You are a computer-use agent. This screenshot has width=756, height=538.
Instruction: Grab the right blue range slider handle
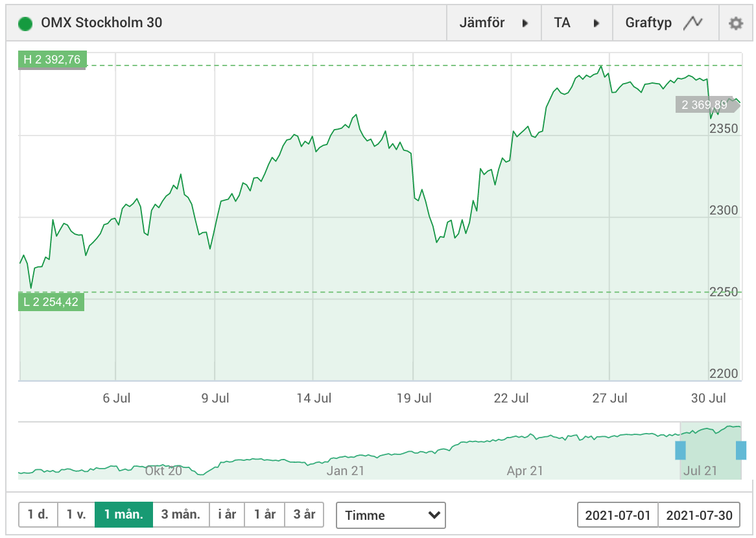pos(741,450)
